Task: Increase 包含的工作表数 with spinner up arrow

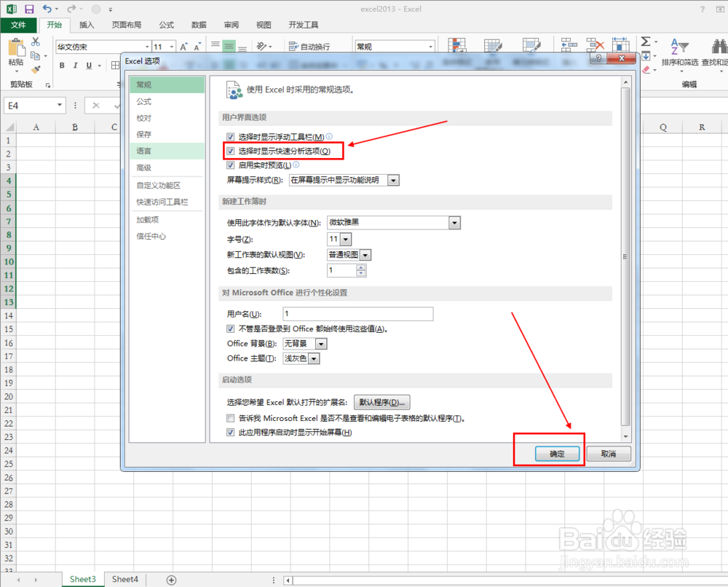Action: (x=361, y=268)
